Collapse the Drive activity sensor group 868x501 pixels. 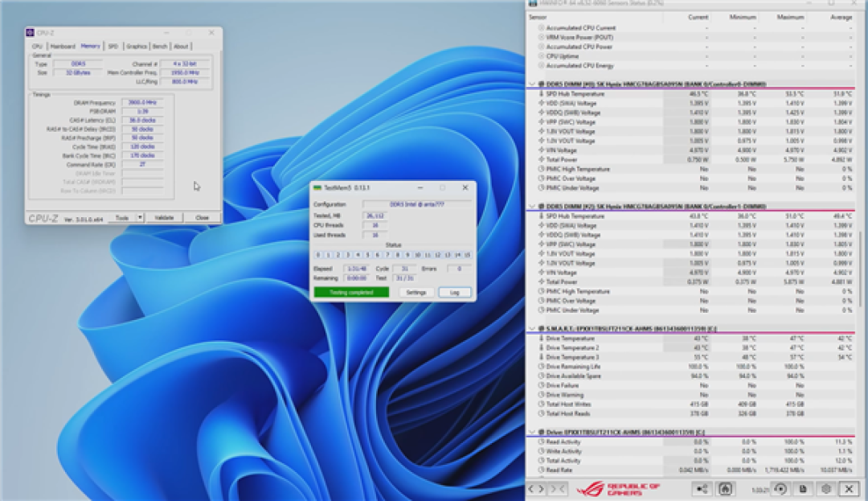(x=533, y=433)
